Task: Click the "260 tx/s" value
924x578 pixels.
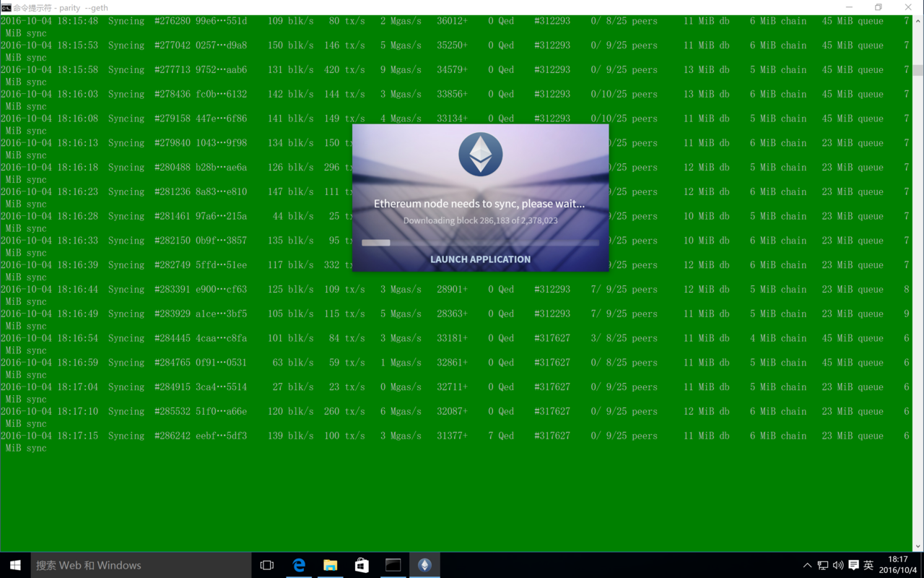Action: tap(344, 412)
